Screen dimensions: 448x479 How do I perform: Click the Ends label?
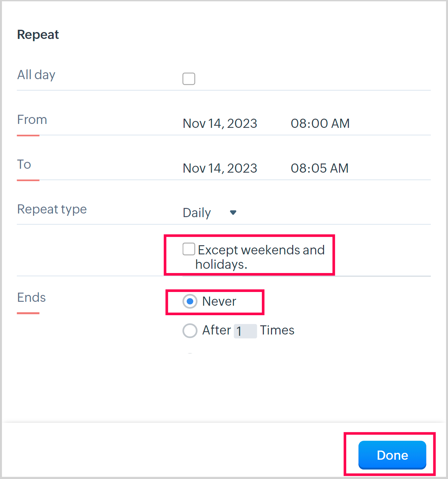click(x=31, y=298)
